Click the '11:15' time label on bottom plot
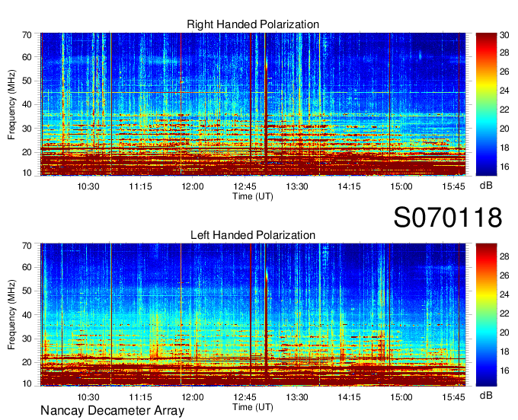The width and height of the screenshot is (518, 420). pyautogui.click(x=140, y=397)
